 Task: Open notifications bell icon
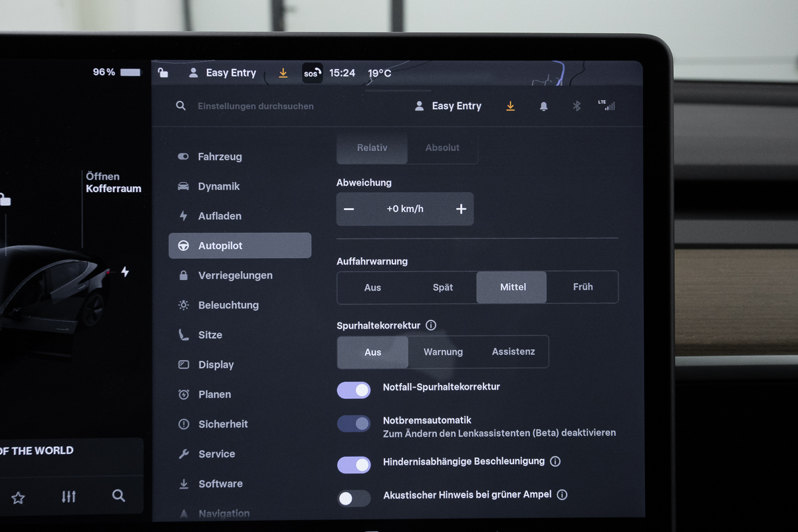(x=543, y=106)
